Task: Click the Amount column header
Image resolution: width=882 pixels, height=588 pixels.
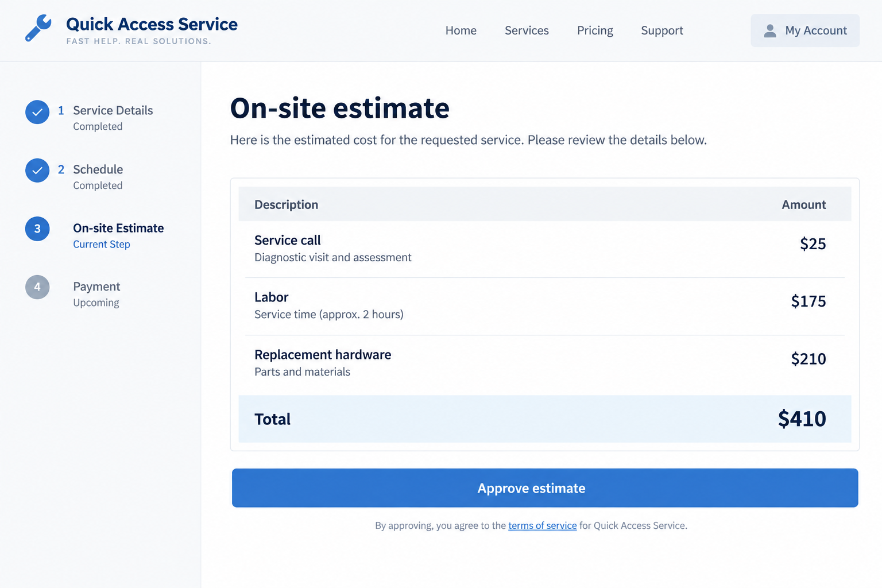Action: pyautogui.click(x=804, y=205)
